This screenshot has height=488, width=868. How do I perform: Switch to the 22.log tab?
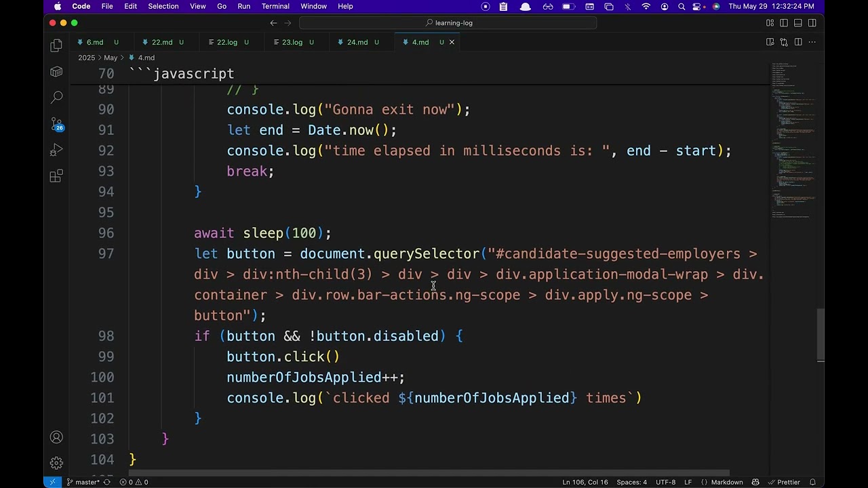(233, 42)
